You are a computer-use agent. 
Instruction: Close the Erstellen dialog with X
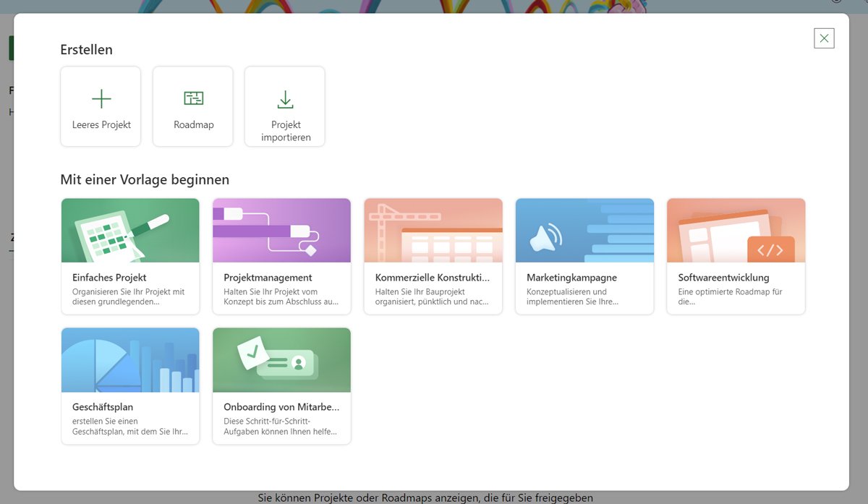pos(824,38)
